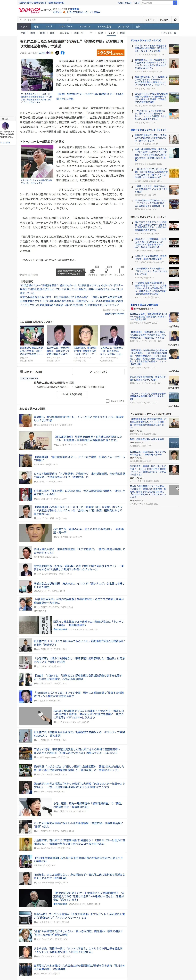Click the ヘルプ link in header

(x=136, y=3)
